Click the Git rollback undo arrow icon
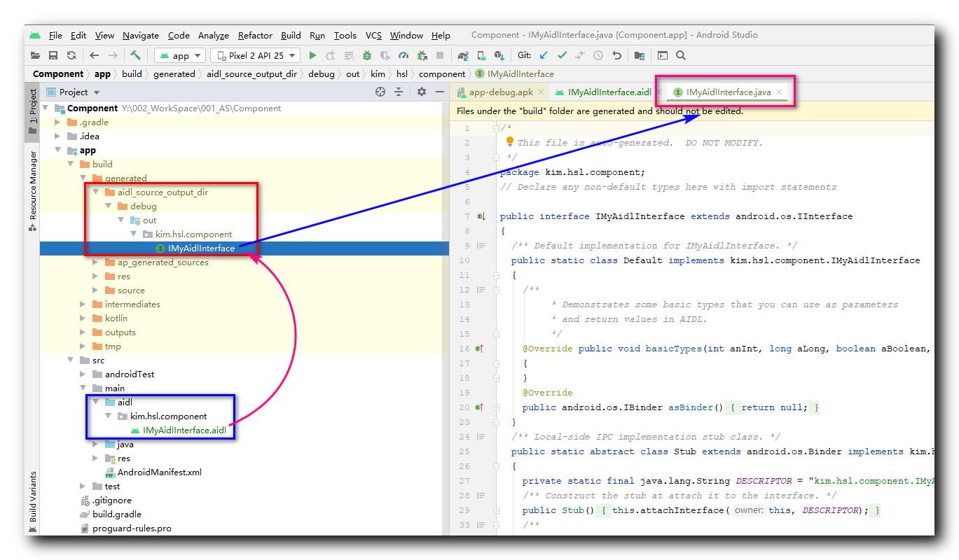Screen dimensions: 959x560 point(616,55)
